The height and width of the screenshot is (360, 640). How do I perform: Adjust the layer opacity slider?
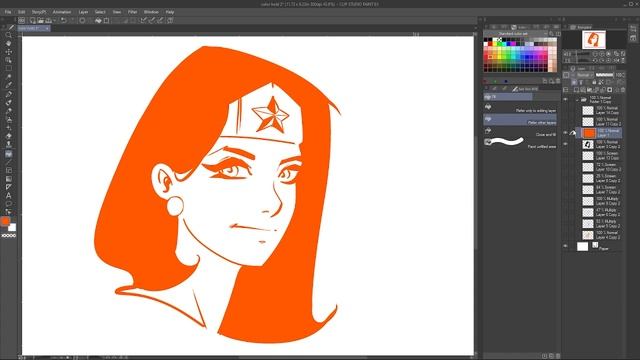click(x=604, y=75)
